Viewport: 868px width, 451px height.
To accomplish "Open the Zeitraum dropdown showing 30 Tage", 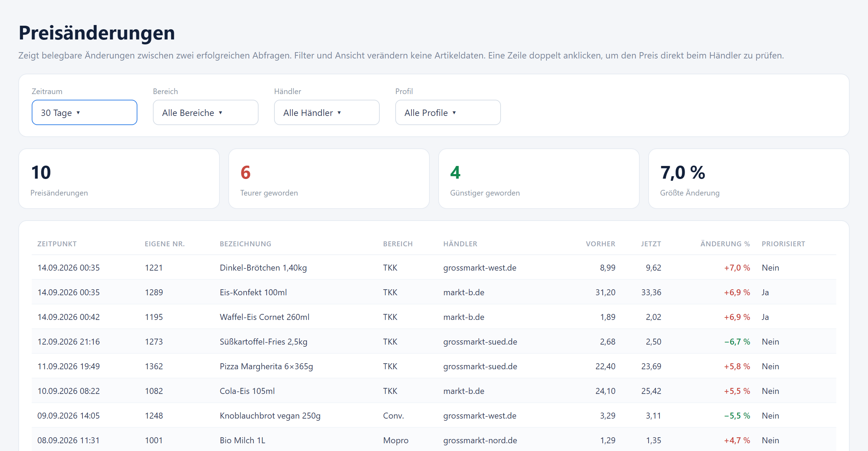I will coord(84,112).
